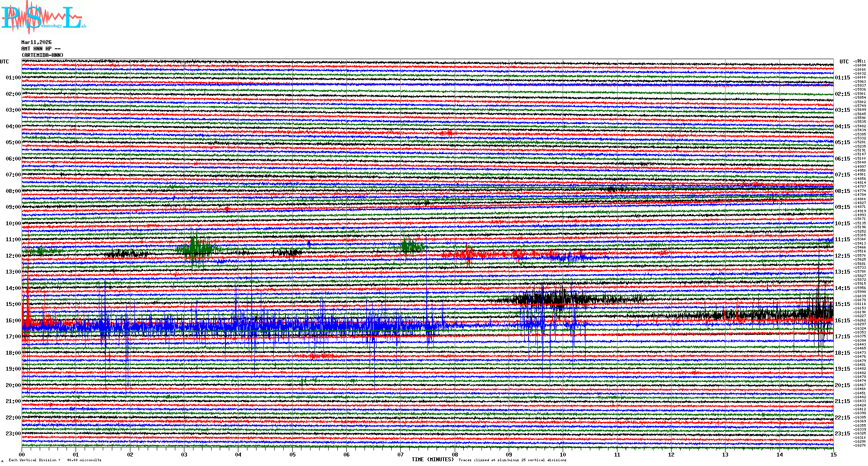Click the 08:15 label on right axis
This screenshot has height=466, width=868.
842,191
